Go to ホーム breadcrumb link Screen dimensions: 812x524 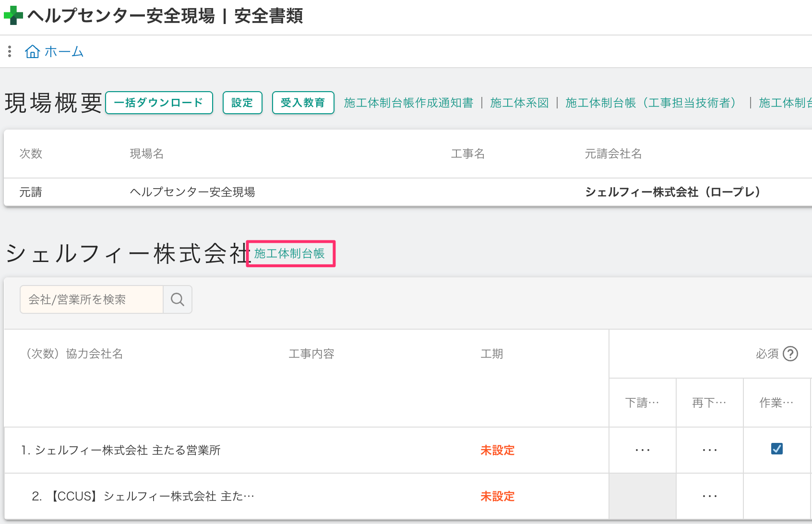coord(64,51)
